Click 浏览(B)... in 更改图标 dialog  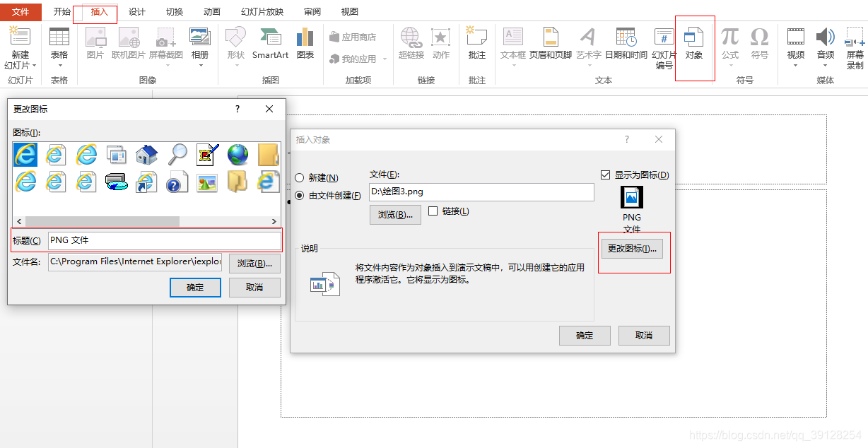pyautogui.click(x=254, y=264)
